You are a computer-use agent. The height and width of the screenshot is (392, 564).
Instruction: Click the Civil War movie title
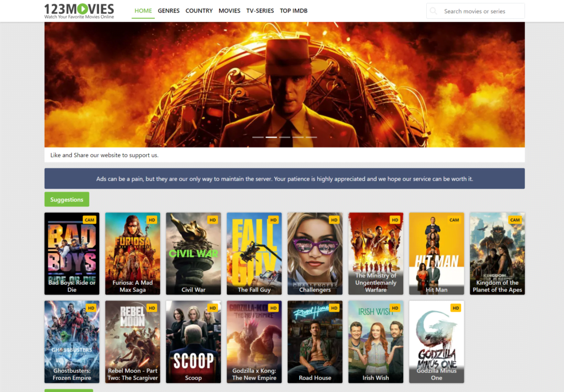pyautogui.click(x=193, y=290)
